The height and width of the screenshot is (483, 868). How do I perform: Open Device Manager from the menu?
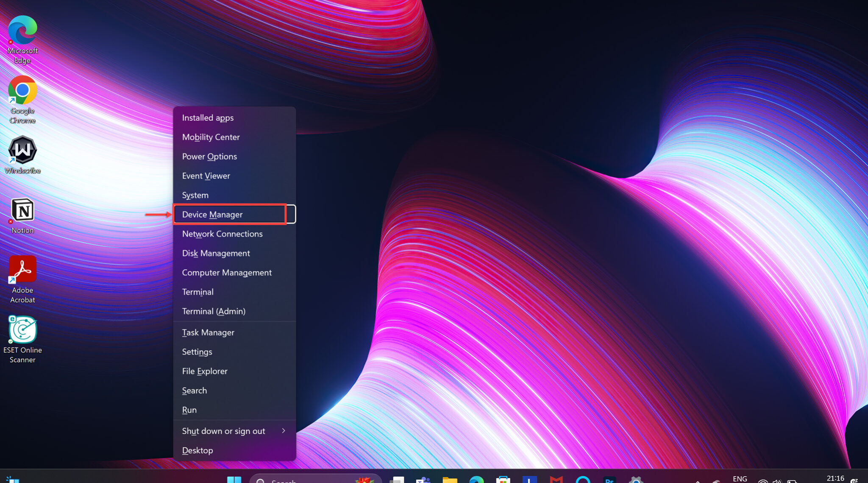(212, 215)
